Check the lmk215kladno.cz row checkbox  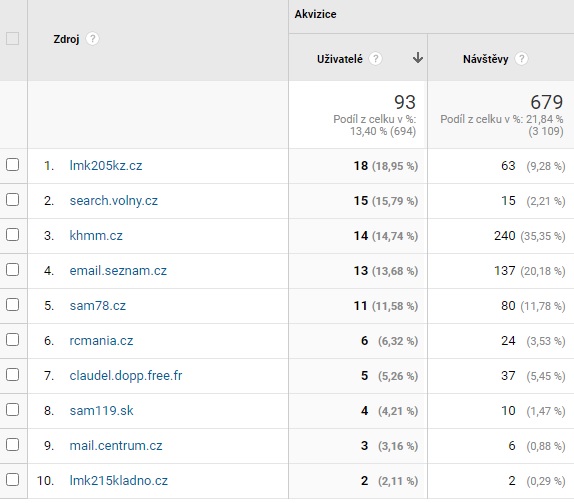(12, 480)
